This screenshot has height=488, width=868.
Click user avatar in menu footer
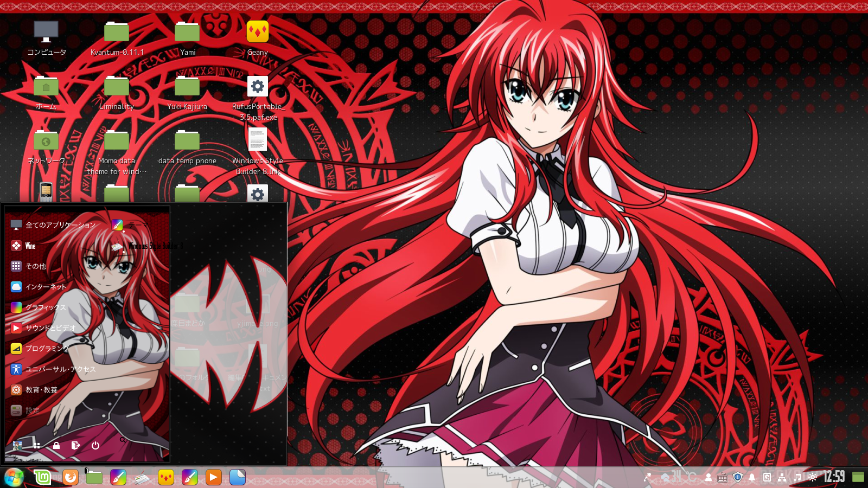[17, 446]
